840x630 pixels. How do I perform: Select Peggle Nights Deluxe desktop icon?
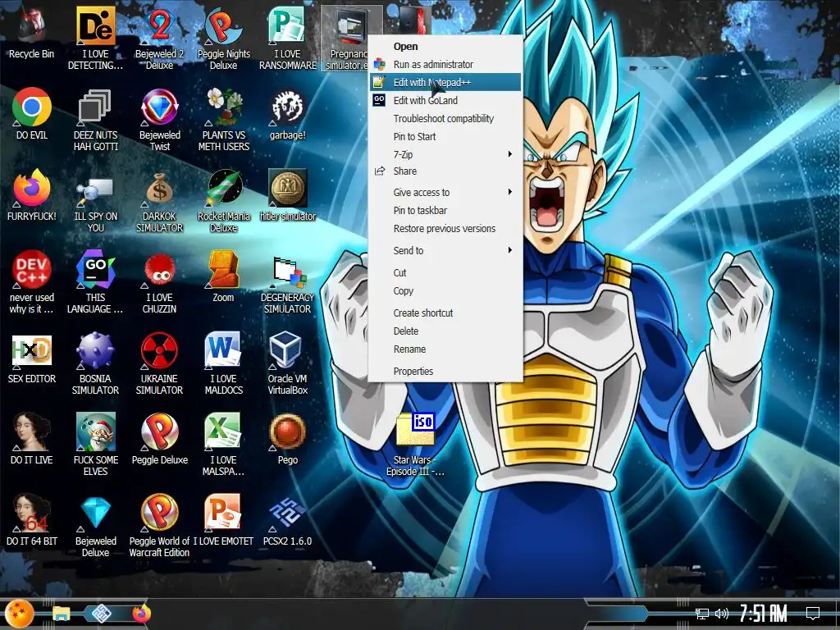pyautogui.click(x=223, y=38)
